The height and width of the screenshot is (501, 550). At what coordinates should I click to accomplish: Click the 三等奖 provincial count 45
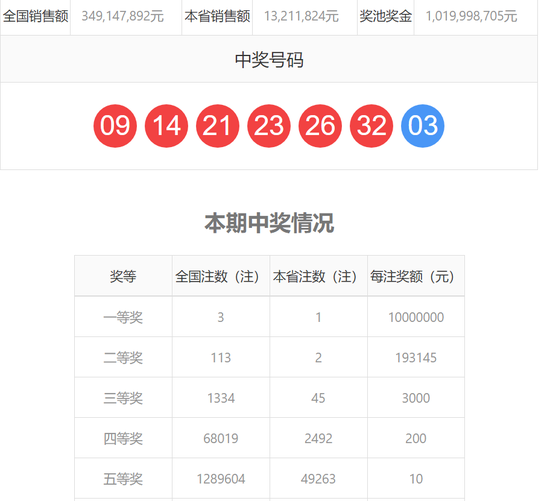pos(318,398)
